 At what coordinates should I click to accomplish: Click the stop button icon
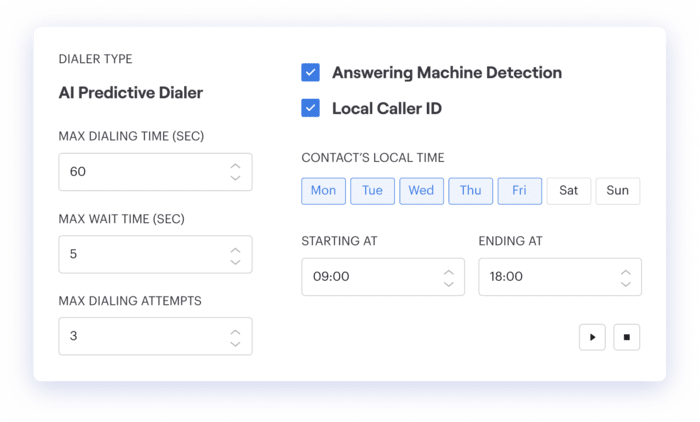(626, 337)
